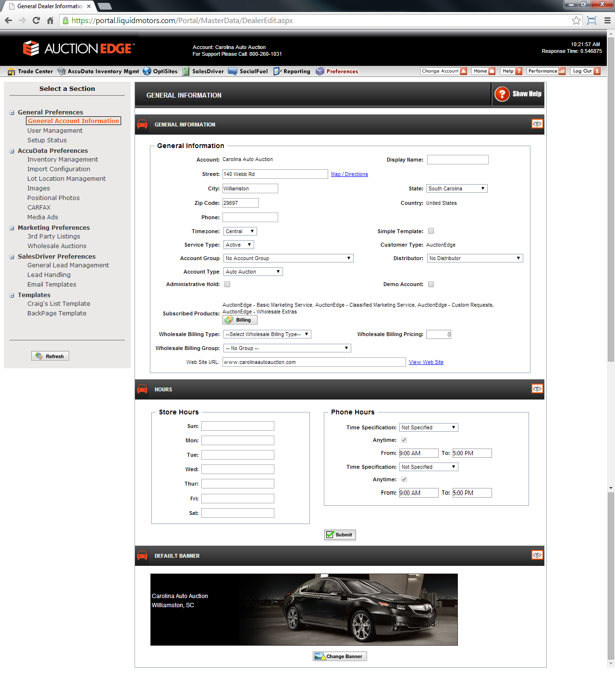Viewport: 615px width, 700px height.
Task: Click the car icon beside Default Banner header
Action: click(142, 555)
